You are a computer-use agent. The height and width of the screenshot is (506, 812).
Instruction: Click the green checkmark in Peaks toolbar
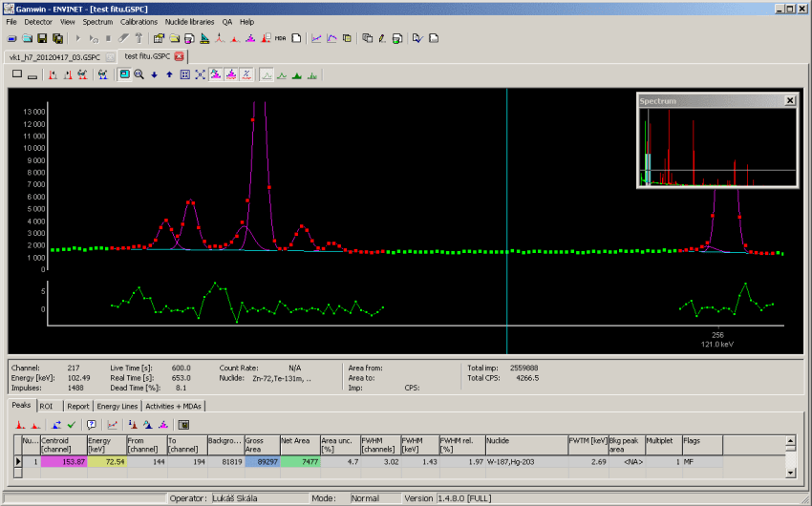point(71,424)
